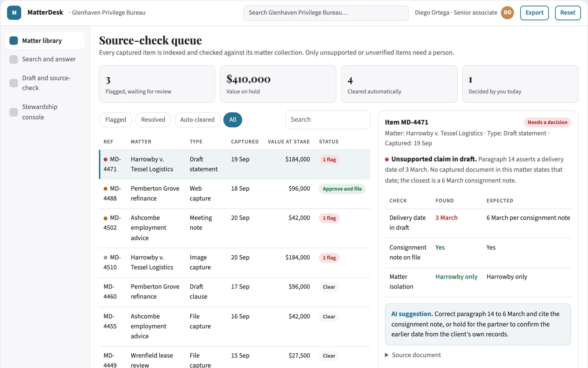
Task: Click the Search and answer sidebar icon
Action: coord(14,59)
